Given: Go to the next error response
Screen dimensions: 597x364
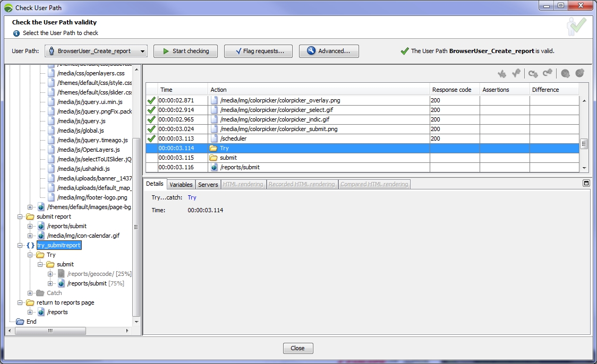Looking at the screenshot, I should click(565, 74).
